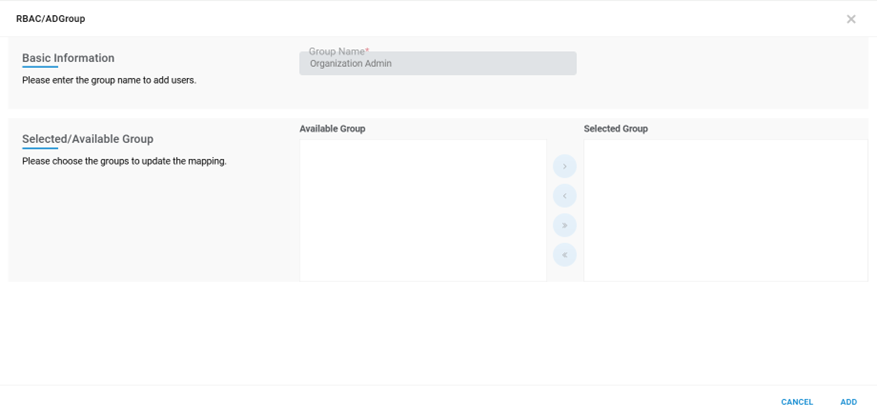Image resolution: width=877 pixels, height=419 pixels.
Task: Click the Available Group column label
Action: (332, 129)
